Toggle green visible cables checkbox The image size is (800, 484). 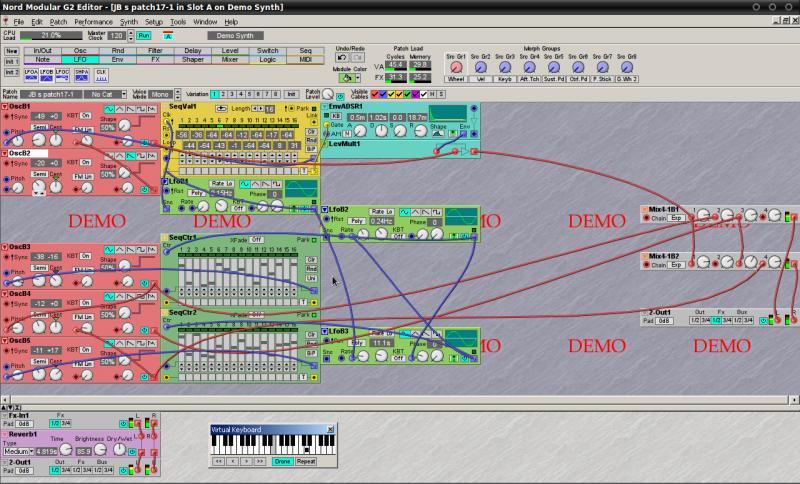[x=407, y=94]
